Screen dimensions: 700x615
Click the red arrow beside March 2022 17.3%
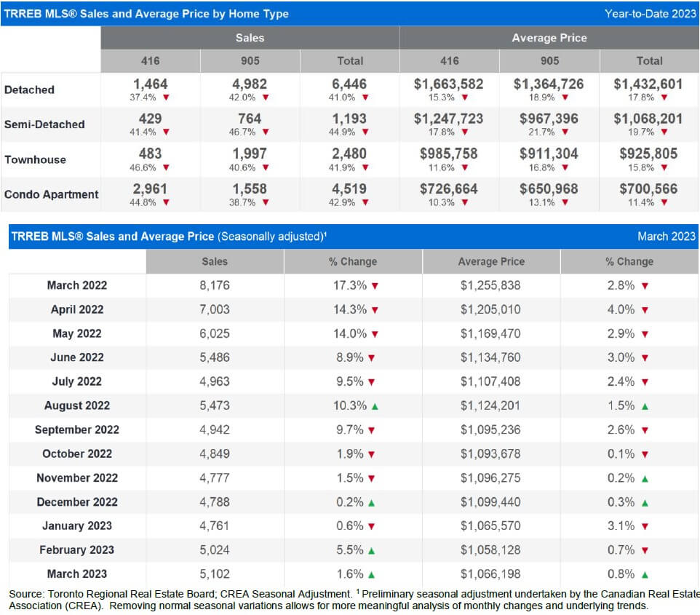click(x=375, y=286)
